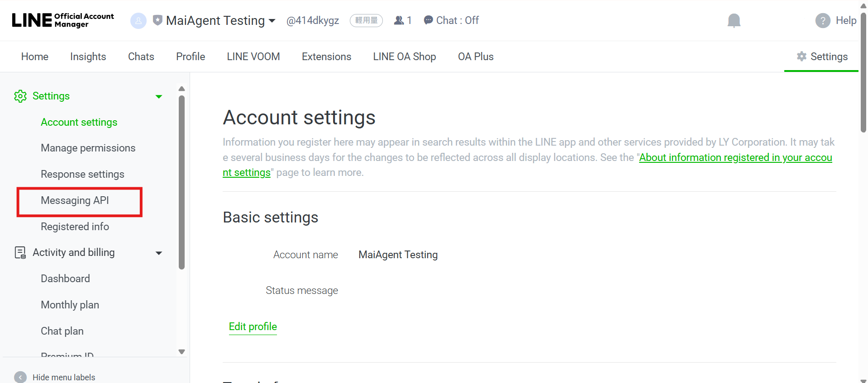Click the Edit profile link
Image resolution: width=868 pixels, height=383 pixels.
(253, 326)
